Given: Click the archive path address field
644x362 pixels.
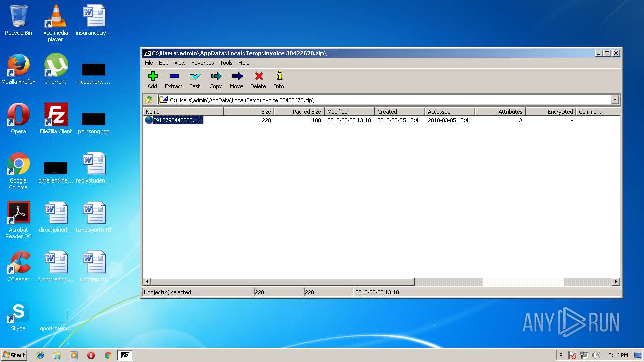Looking at the screenshot, I should [385, 100].
